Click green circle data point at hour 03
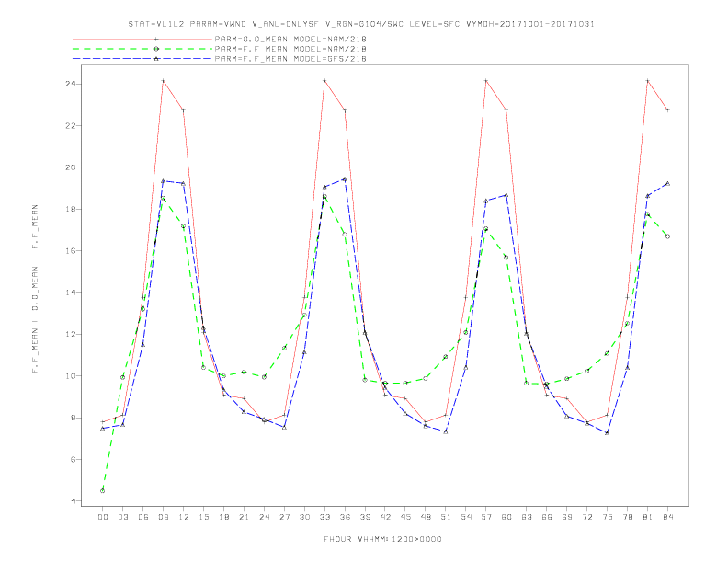This screenshot has height=563, width=728. (122, 377)
